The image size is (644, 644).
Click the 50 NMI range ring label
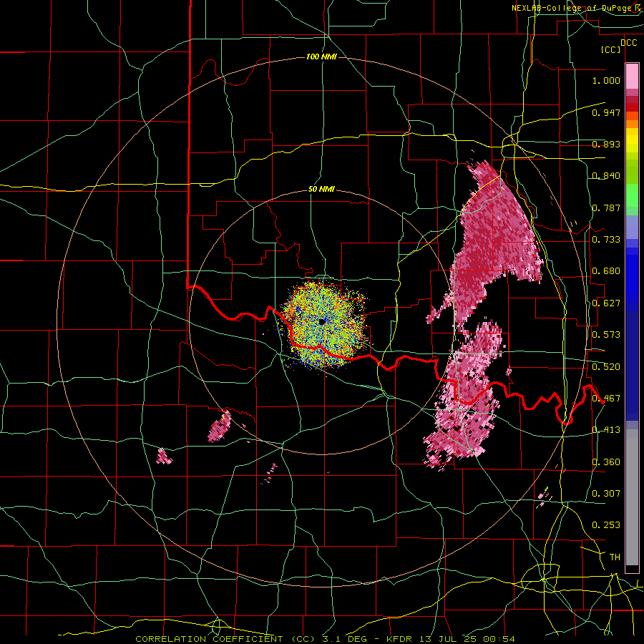[x=321, y=189]
